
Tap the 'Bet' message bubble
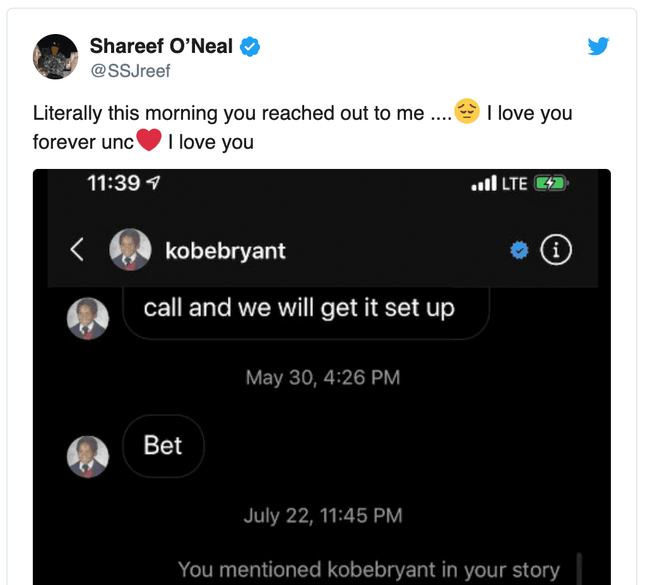pyautogui.click(x=163, y=445)
